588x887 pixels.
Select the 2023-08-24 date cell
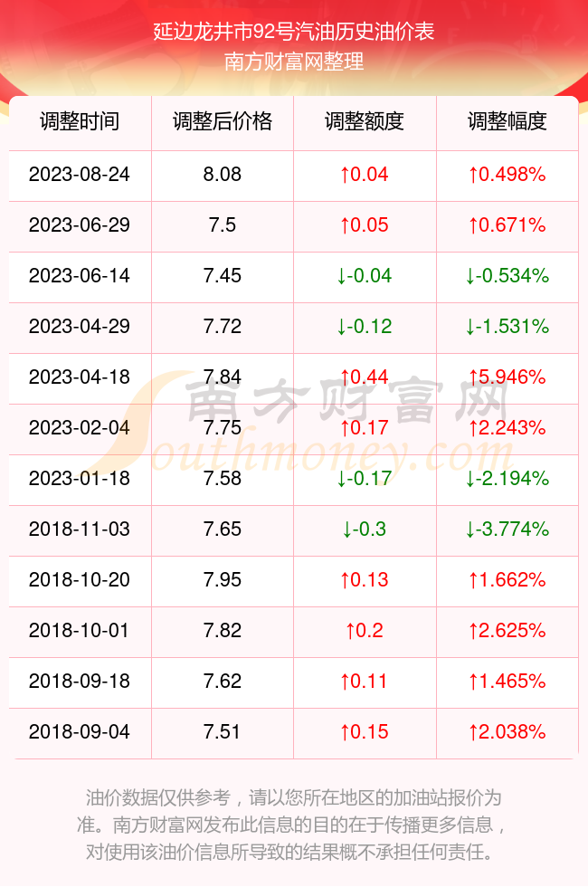[80, 174]
